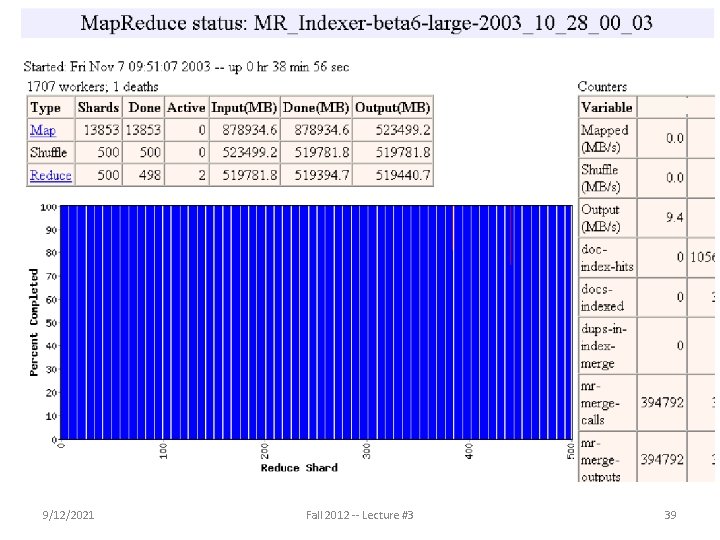Select the Shuffle row label
The image size is (720, 540).
click(49, 152)
